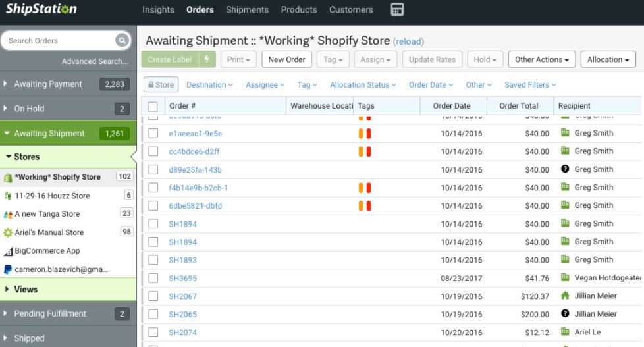Open the Other Actions dropdown
This screenshot has width=644, height=347.
[542, 59]
